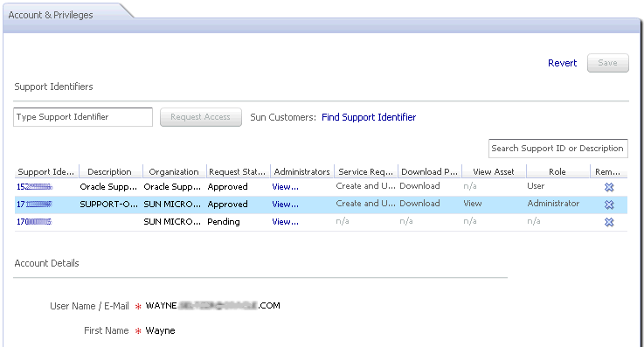The image size is (644, 347).
Task: Click the Support Identifiers section heading
Action: [x=53, y=87]
